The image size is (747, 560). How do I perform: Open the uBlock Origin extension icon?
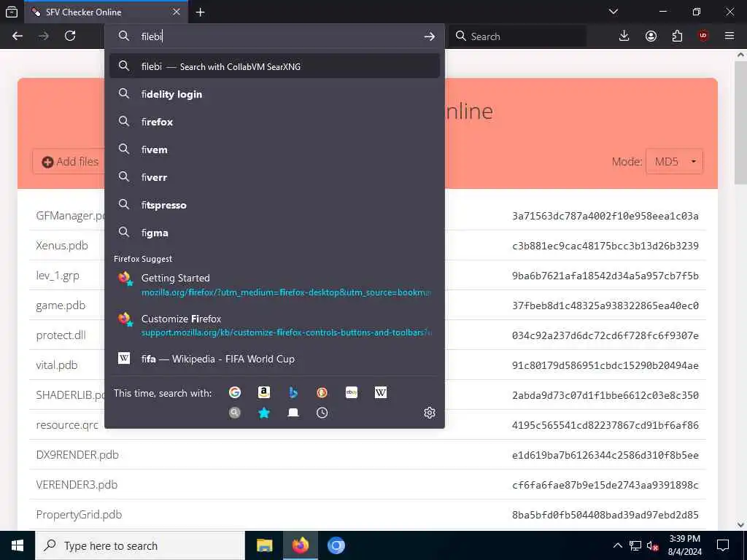click(703, 36)
